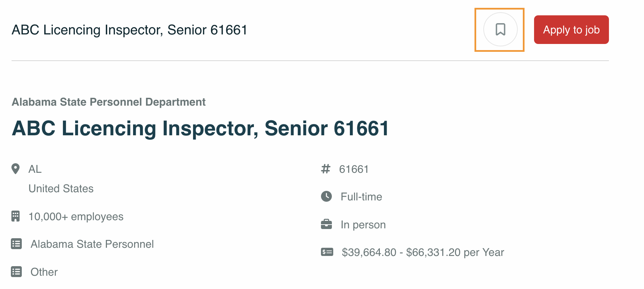The image size is (644, 289).
Task: Click the $39,664.80 - $66,331.20 salary text
Action: (423, 252)
